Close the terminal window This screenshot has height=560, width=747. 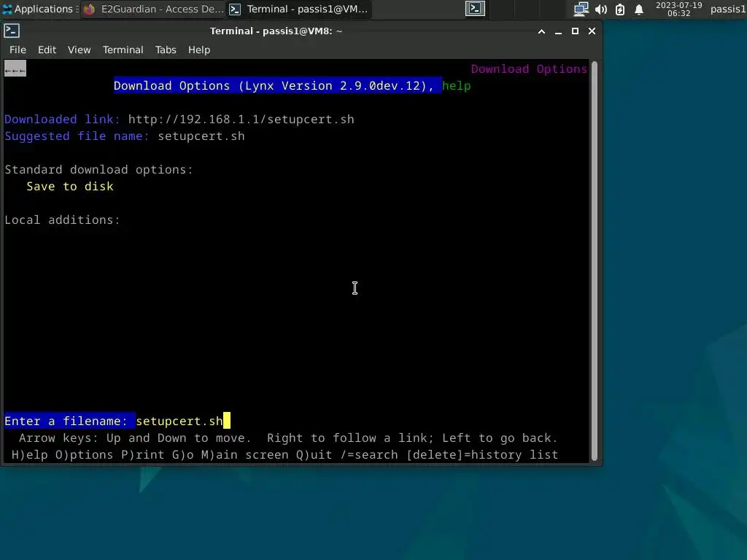point(592,31)
